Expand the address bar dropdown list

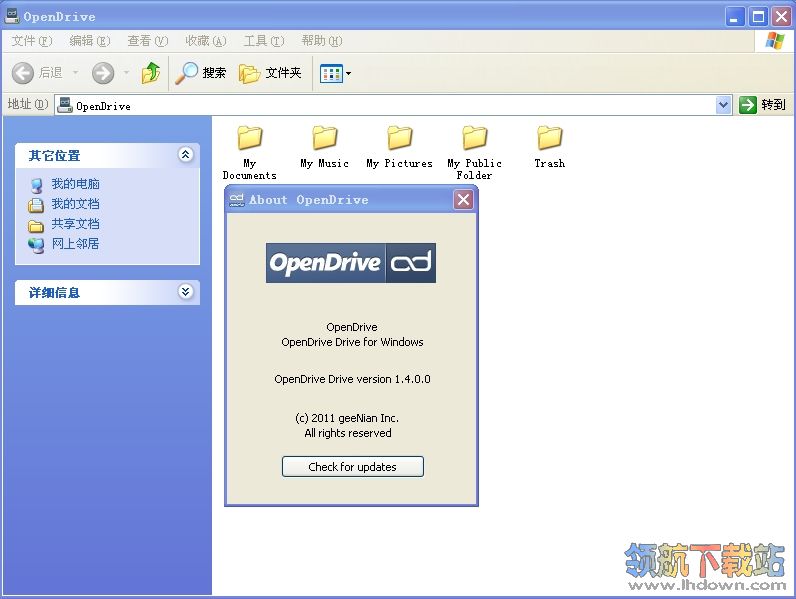coord(723,105)
